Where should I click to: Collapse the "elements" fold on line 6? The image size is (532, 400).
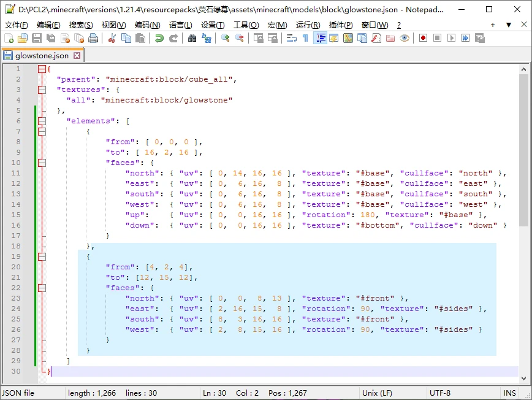point(42,121)
